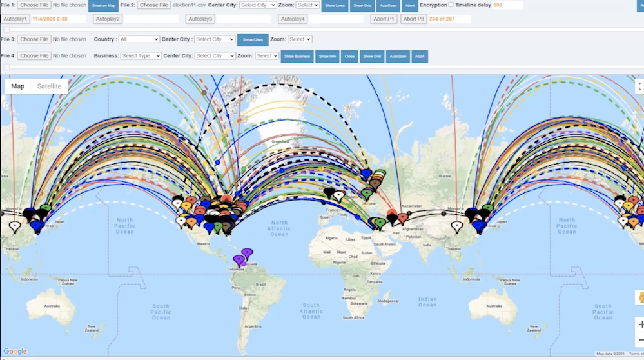Open the File 2 Center City dropdown
The width and height of the screenshot is (644, 360).
pos(257,5)
